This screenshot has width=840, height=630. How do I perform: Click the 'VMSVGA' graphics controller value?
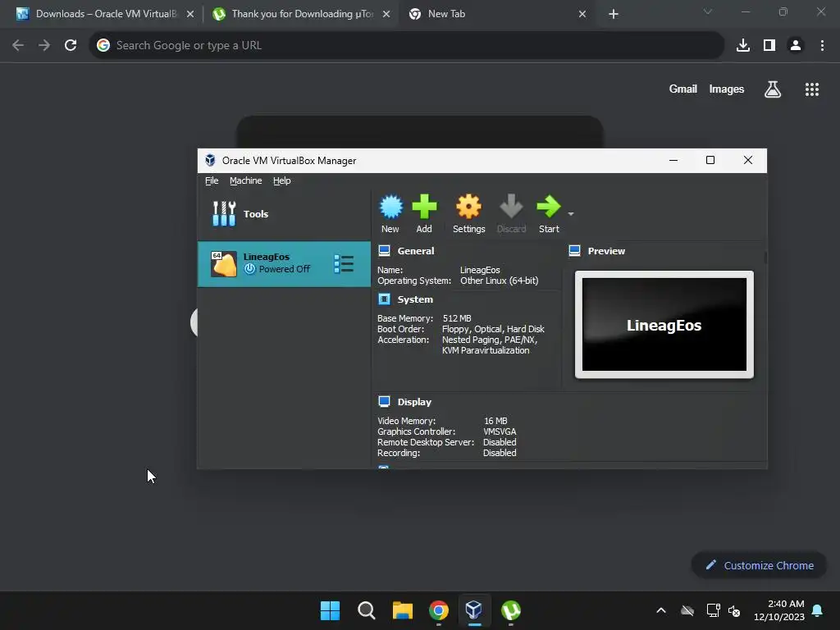[500, 431]
